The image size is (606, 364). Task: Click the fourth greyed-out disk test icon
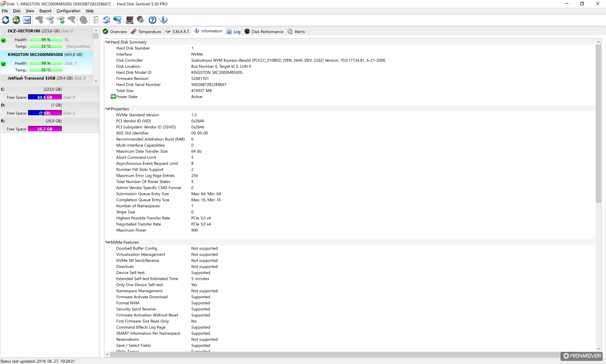pos(72,20)
